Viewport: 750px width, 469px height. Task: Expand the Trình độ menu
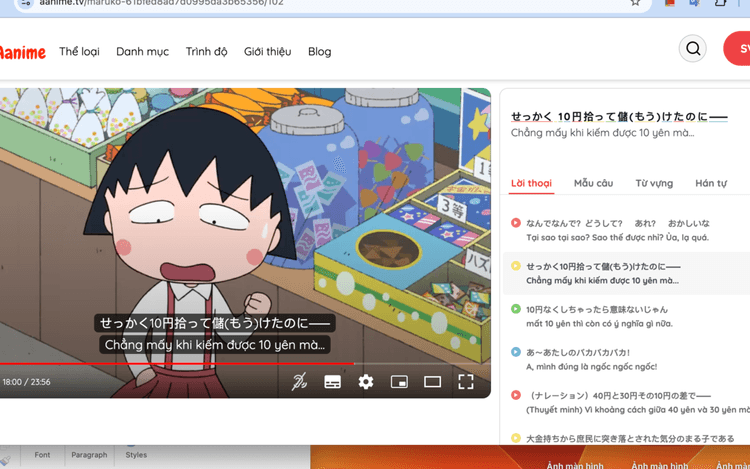point(206,52)
